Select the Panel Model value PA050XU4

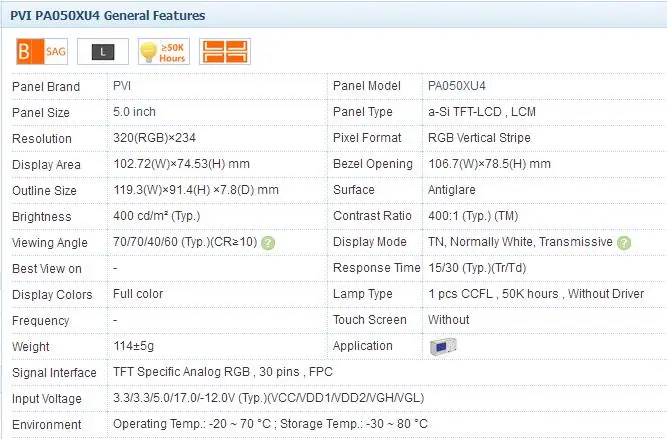point(457,86)
